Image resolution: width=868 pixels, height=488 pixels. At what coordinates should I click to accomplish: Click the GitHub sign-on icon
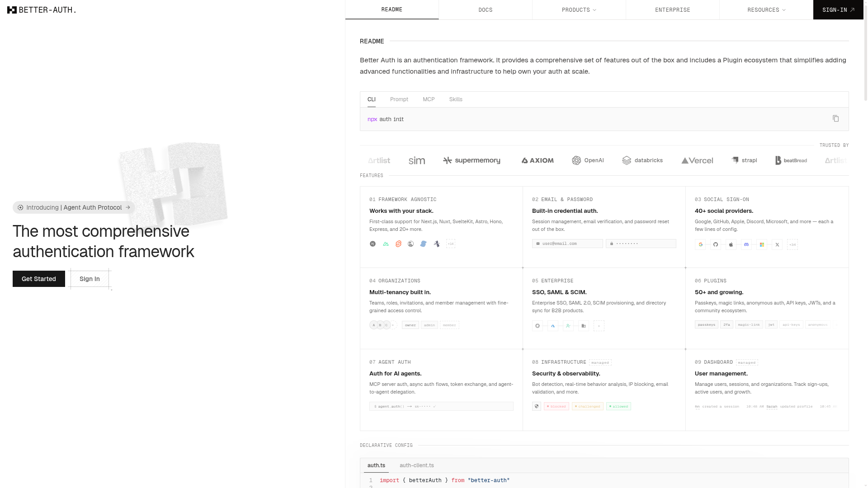pyautogui.click(x=716, y=244)
